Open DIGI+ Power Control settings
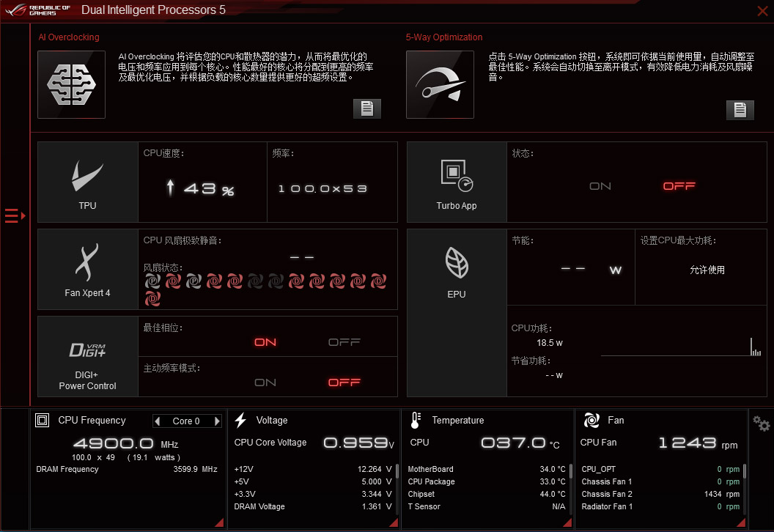The width and height of the screenshot is (774, 532). [87, 357]
